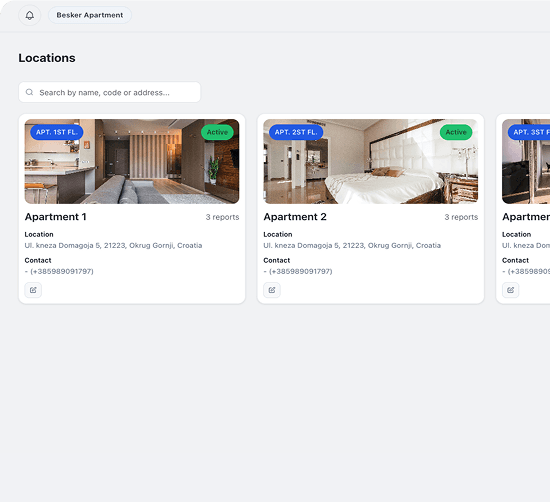Click the phone number under Apartment 1 Contact
The height and width of the screenshot is (502, 550).
59,271
